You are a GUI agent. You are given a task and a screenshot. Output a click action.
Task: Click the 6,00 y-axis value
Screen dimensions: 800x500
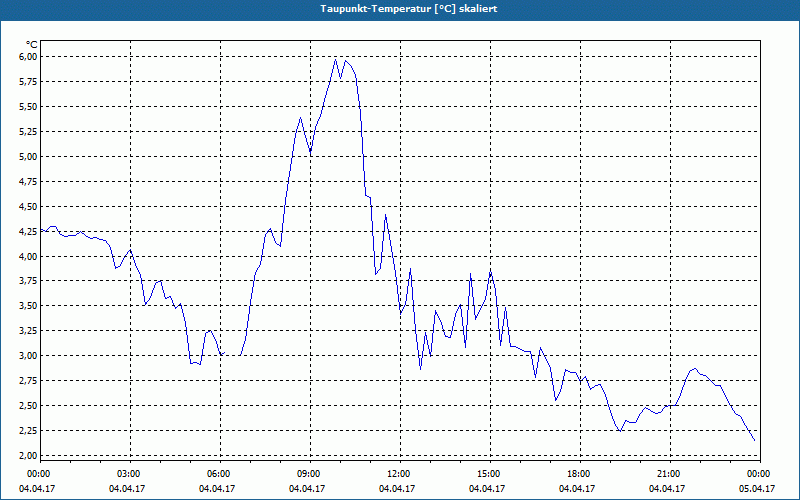tap(29, 57)
